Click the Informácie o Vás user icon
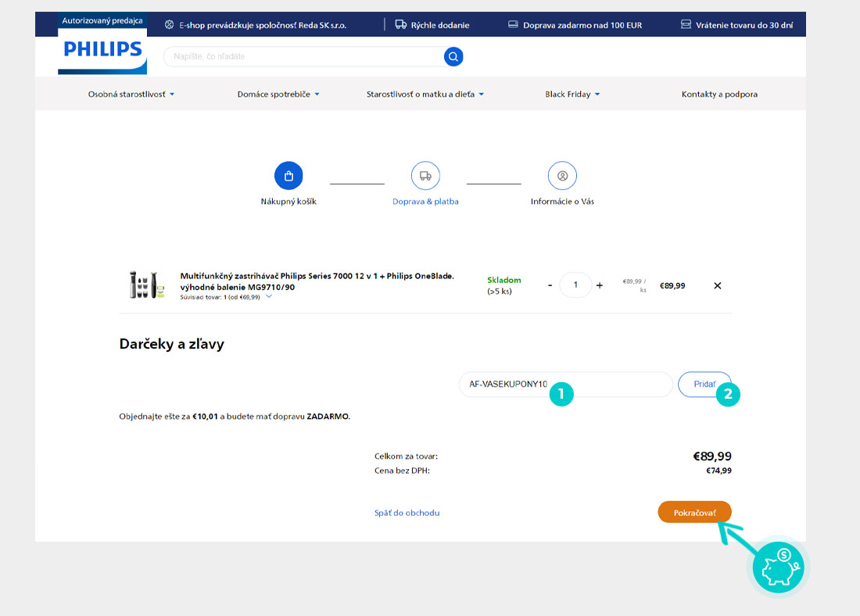Viewport: 860px width, 616px height. pyautogui.click(x=562, y=176)
